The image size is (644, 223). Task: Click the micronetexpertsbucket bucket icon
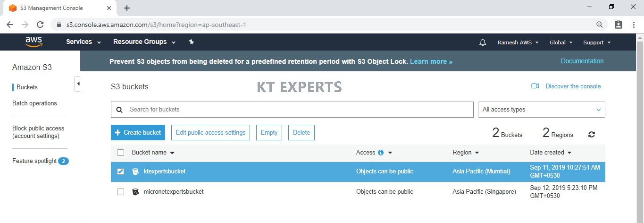[x=135, y=192]
